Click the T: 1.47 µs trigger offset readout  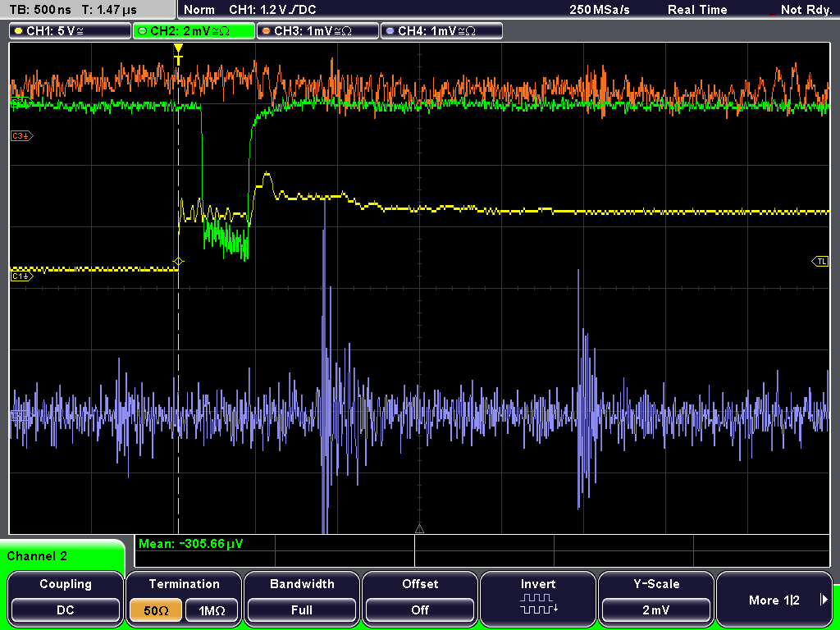[x=110, y=10]
